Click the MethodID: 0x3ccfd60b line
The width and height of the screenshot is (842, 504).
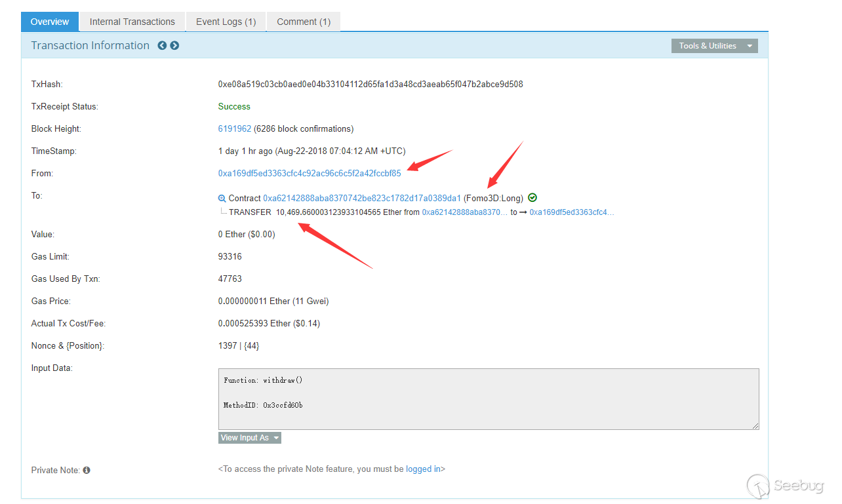pos(263,405)
